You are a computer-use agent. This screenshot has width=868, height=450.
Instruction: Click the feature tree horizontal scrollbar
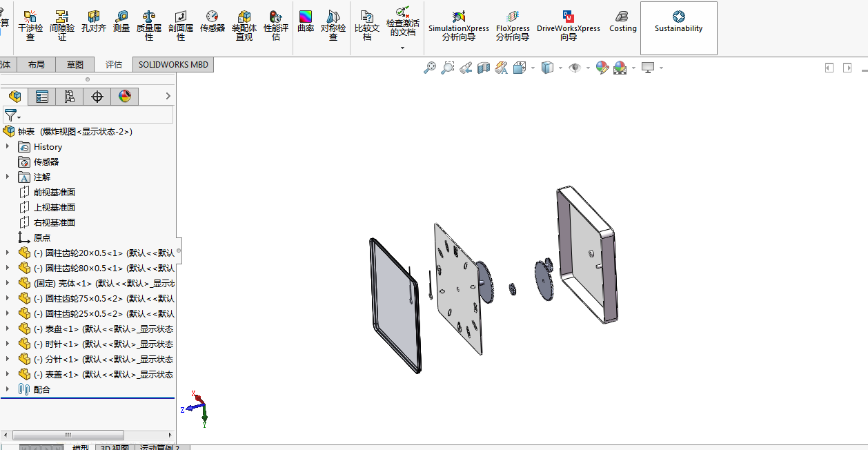[x=68, y=435]
